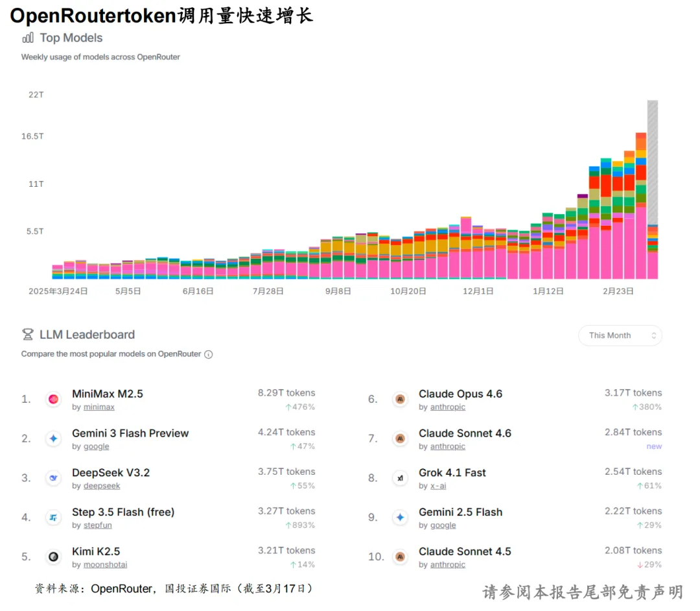Screen dimensions: 700x611
Task: Click the 380% growth figure
Action: (x=647, y=407)
